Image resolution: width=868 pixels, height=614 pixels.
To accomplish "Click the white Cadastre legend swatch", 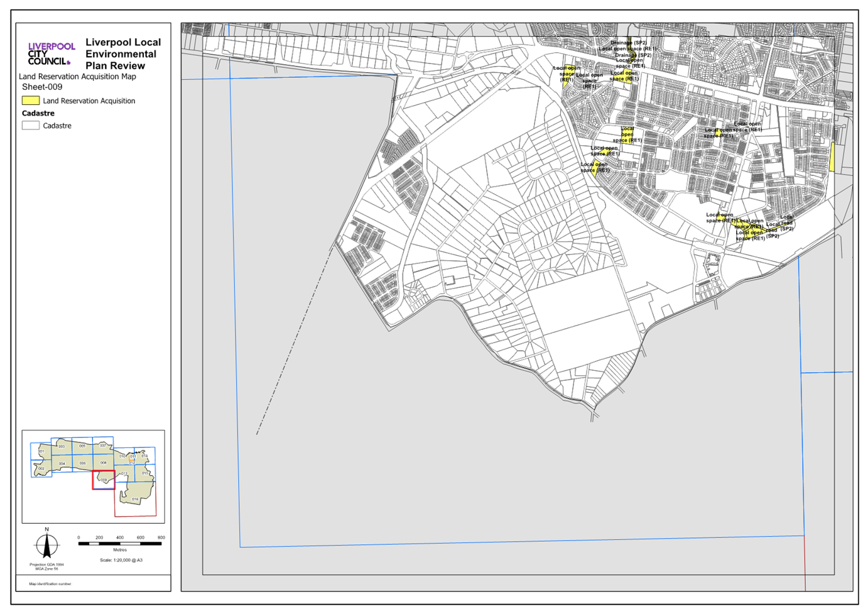I will [x=31, y=126].
